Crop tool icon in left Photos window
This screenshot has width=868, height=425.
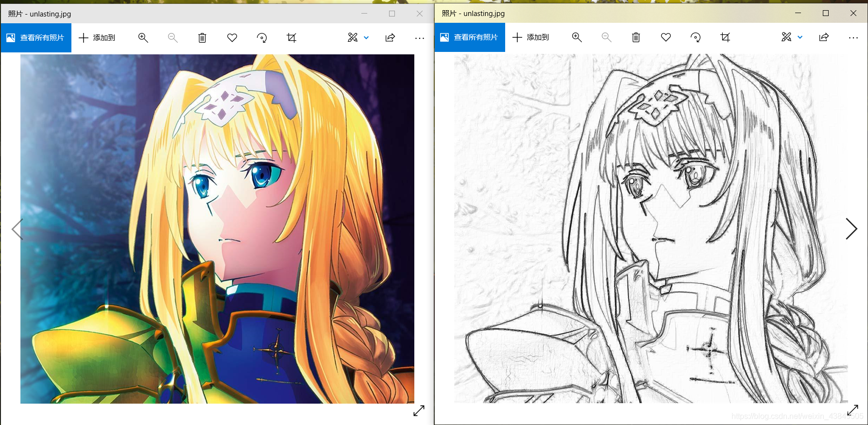(x=291, y=38)
